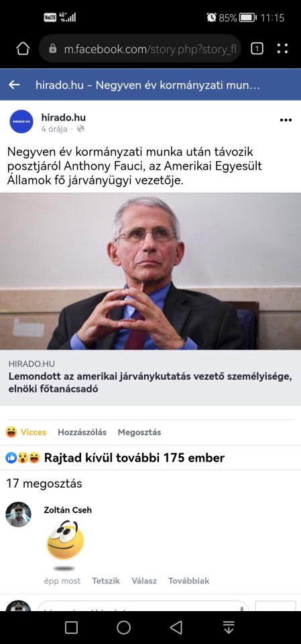Viewport: 301px width, 644px height.
Task: Expand Továbbiak comment options
Action: pos(188,581)
